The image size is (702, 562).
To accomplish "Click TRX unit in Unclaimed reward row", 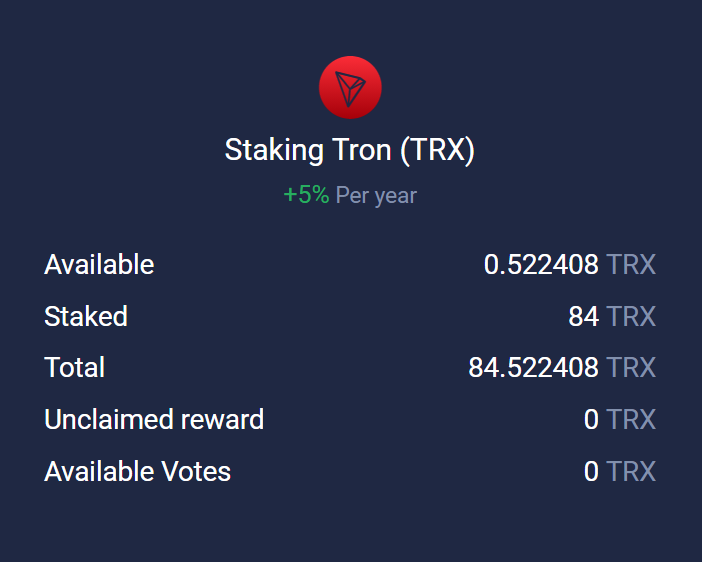I will click(631, 419).
